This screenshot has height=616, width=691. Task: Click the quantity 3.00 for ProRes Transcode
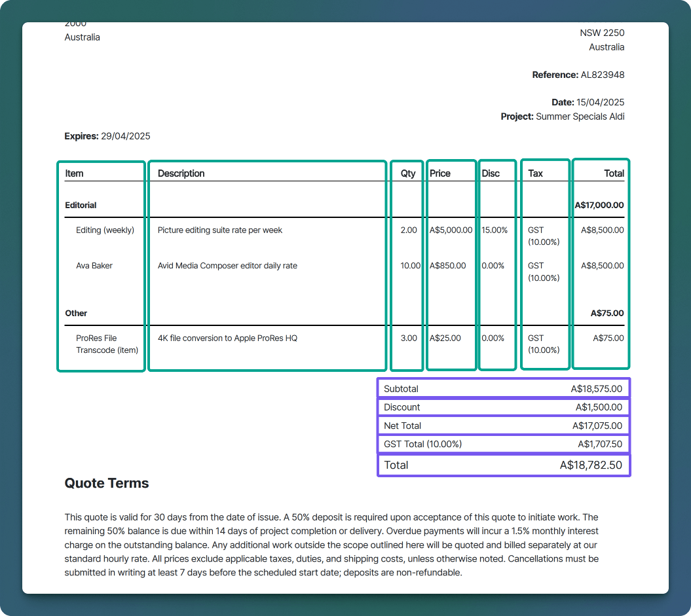pyautogui.click(x=409, y=338)
